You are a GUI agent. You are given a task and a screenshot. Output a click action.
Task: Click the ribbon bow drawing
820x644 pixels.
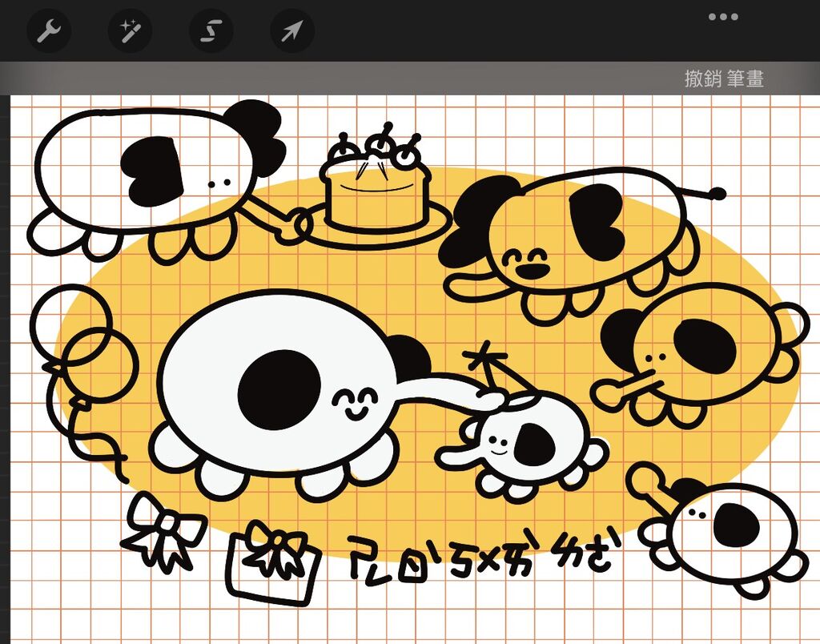coord(166,529)
